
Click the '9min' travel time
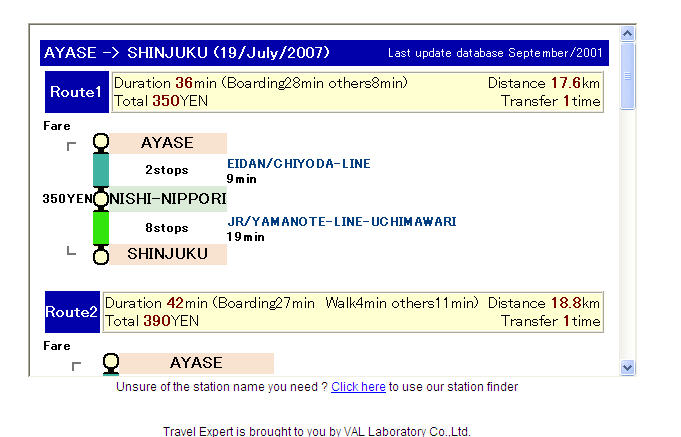pyautogui.click(x=241, y=179)
